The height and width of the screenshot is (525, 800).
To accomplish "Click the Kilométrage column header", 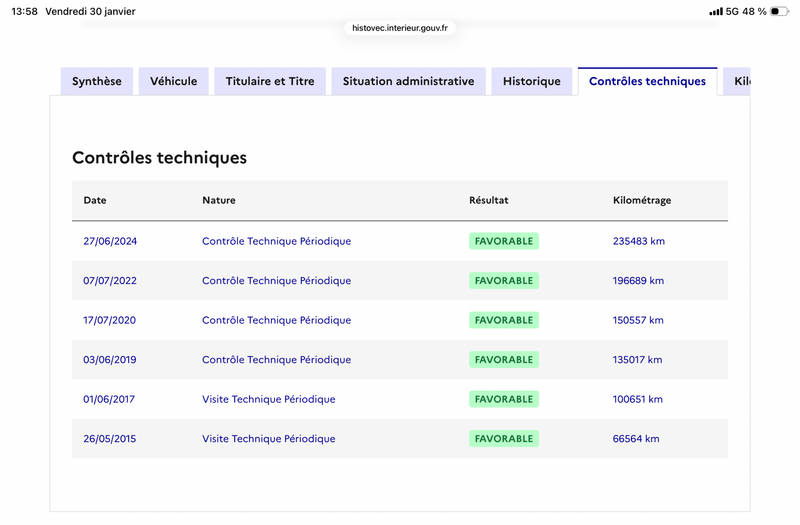I will click(x=641, y=200).
